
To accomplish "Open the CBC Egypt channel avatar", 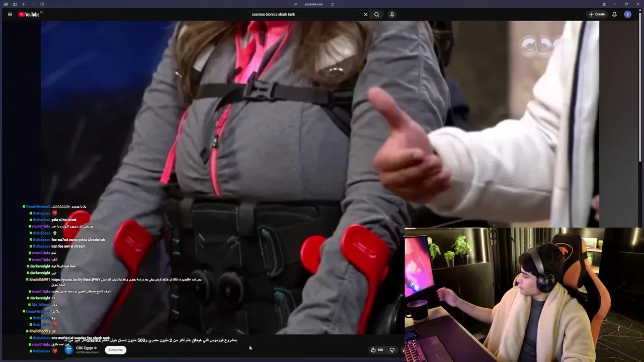I will (x=69, y=349).
